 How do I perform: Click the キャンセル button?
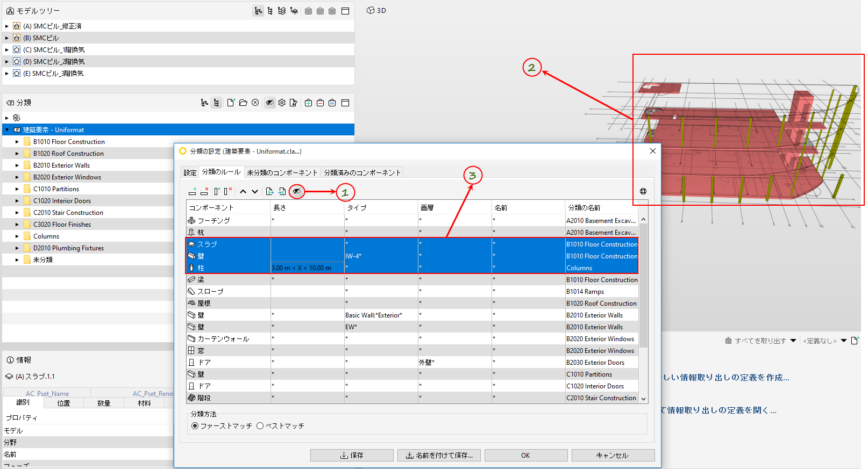pos(613,455)
